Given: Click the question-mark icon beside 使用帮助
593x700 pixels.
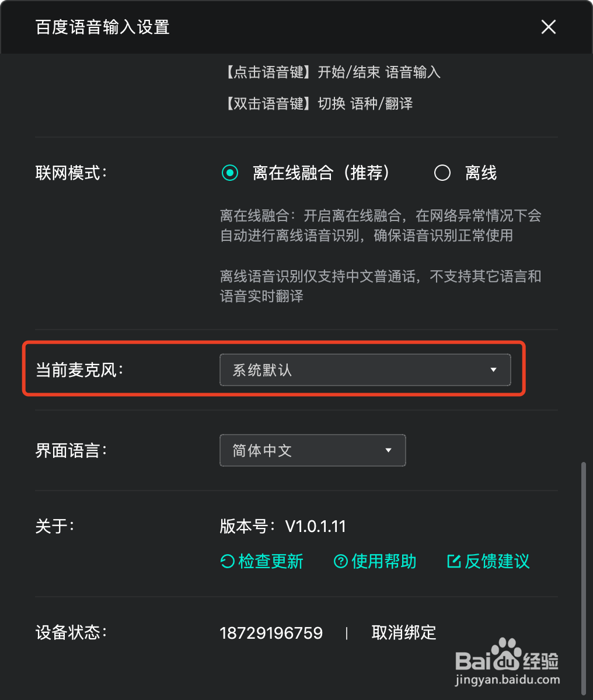Looking at the screenshot, I should (x=340, y=561).
